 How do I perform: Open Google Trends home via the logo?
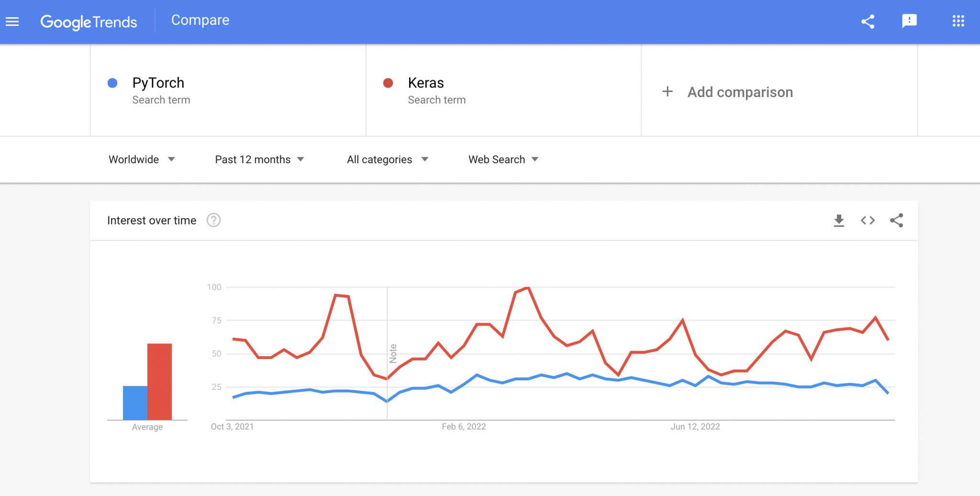coord(89,21)
